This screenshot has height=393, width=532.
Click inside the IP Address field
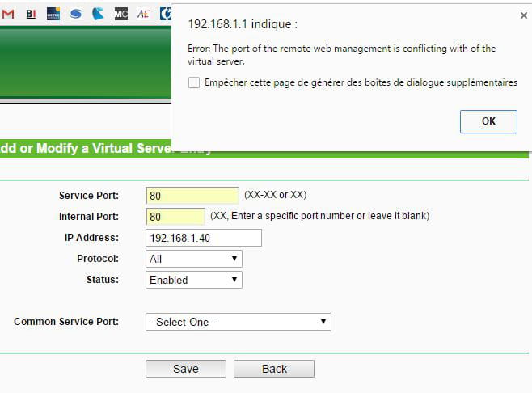click(204, 238)
